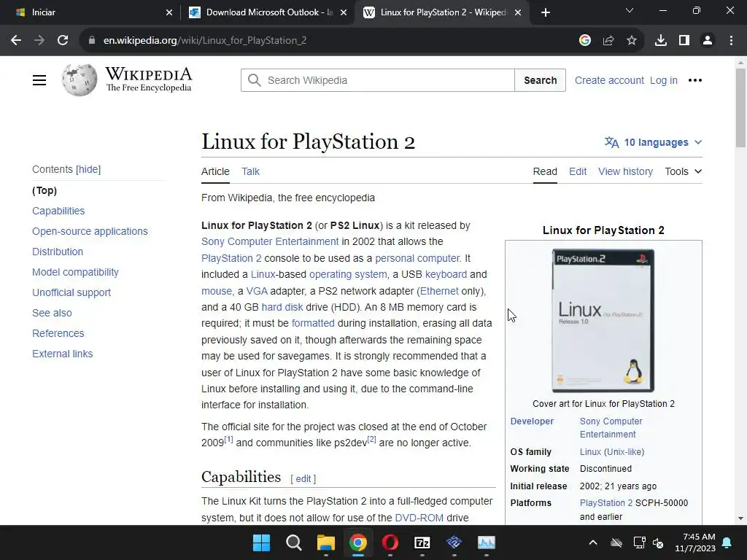Image resolution: width=747 pixels, height=560 pixels.
Task: Click the Log in link
Action: click(664, 80)
